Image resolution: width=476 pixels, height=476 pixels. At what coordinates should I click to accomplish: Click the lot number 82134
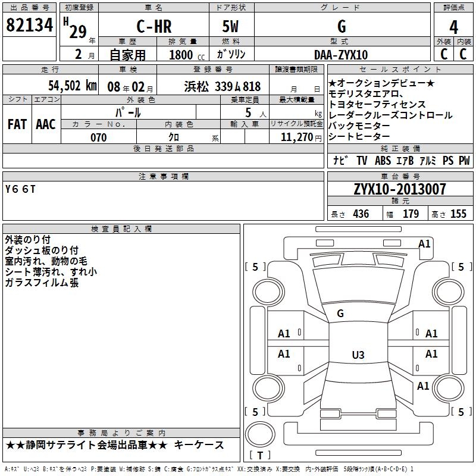[x=29, y=25]
